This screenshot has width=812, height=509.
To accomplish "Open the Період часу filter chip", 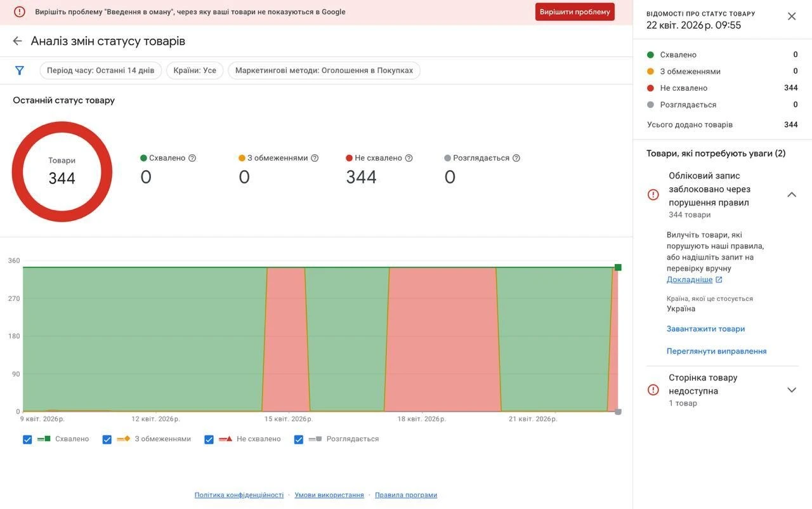I will point(101,70).
